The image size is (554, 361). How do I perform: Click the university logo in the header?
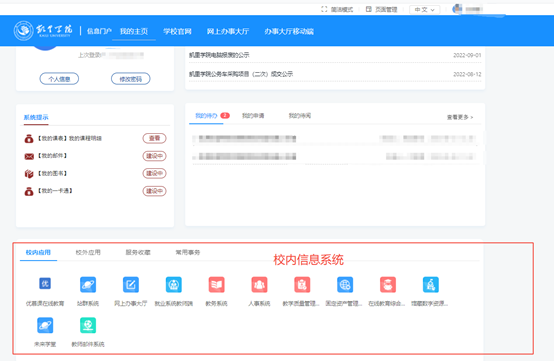[43, 31]
